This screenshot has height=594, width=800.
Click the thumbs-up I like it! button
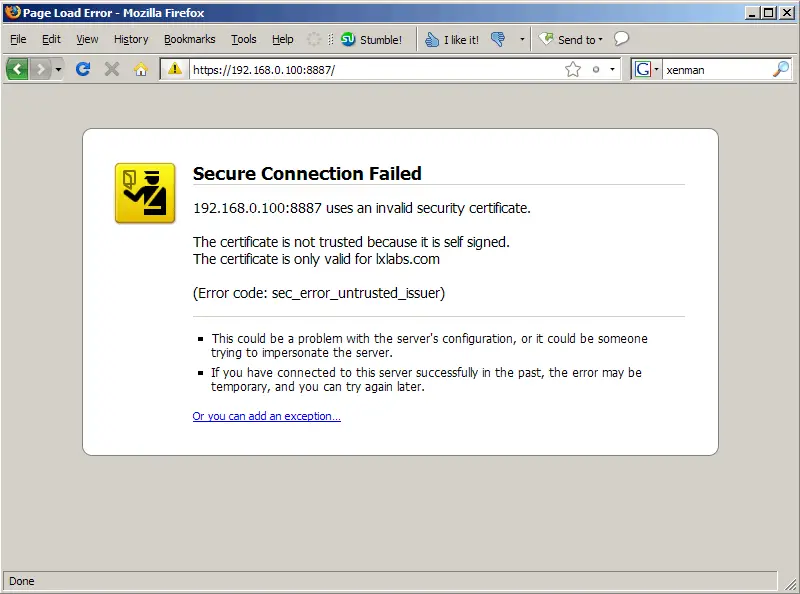[x=452, y=39]
